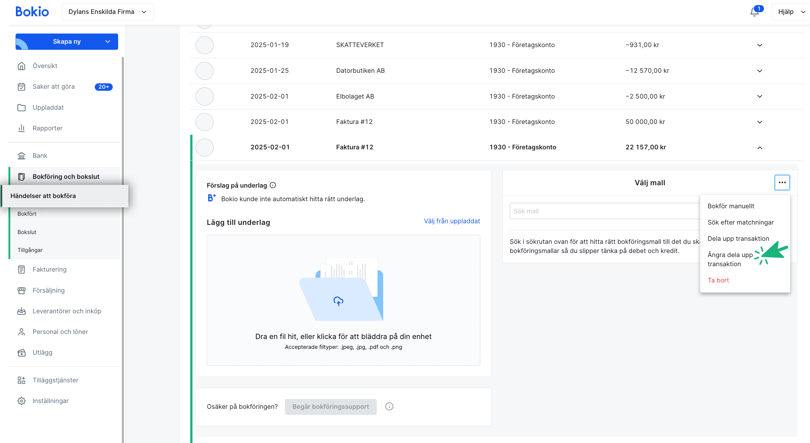
Task: Open the Hjälp menu in header
Action: [791, 12]
